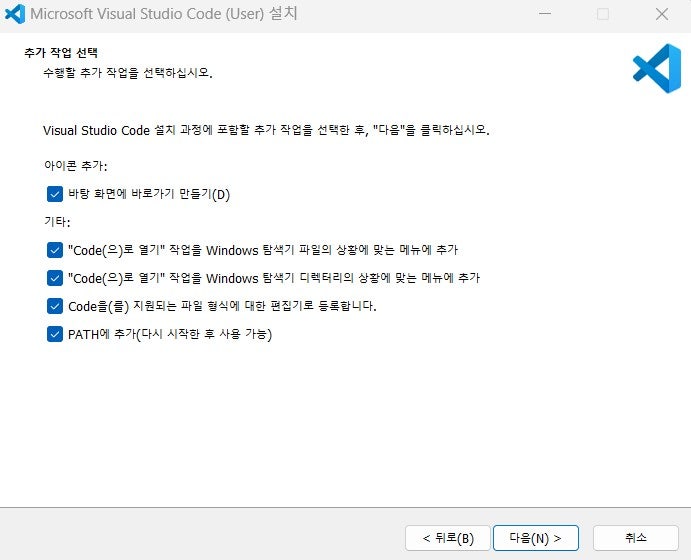Click the Visual Studio Code 설치 과정 instruction text
This screenshot has width=691, height=560.
tap(266, 130)
